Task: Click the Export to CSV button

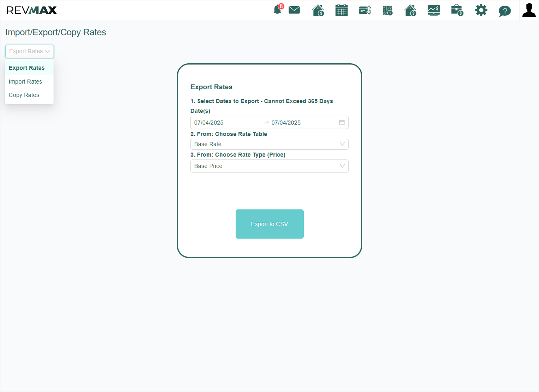Action: [270, 224]
